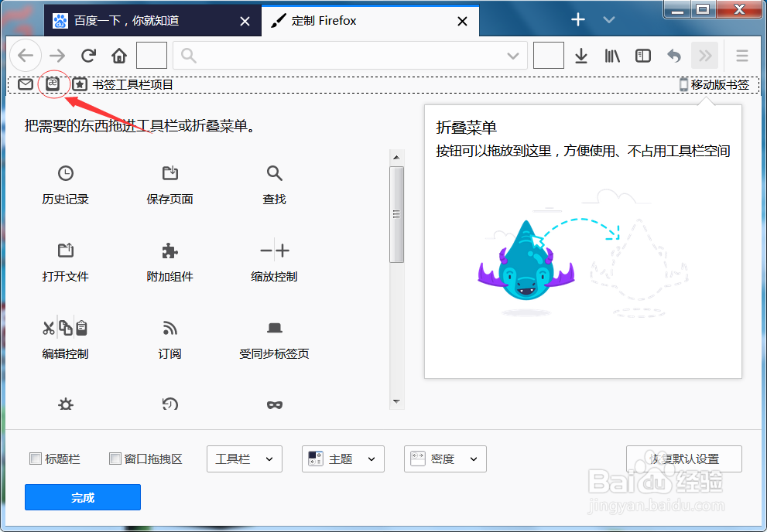Click inside the URL address field
This screenshot has width=767, height=532.
coord(350,56)
